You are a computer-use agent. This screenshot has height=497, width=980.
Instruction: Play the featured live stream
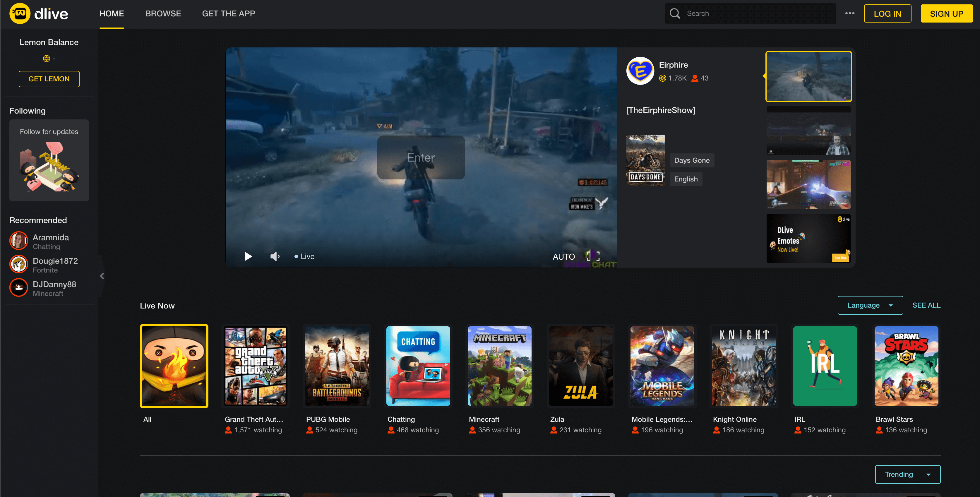pyautogui.click(x=248, y=256)
